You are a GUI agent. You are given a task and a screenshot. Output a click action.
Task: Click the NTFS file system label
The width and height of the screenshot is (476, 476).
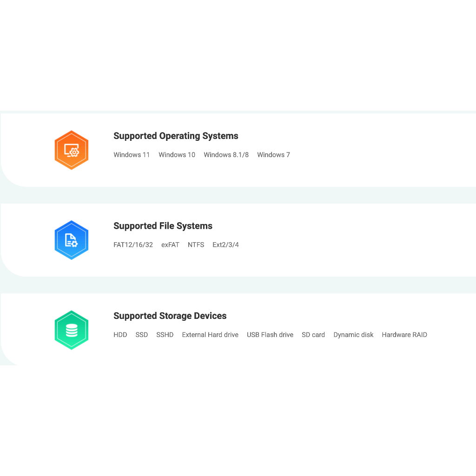click(x=196, y=245)
